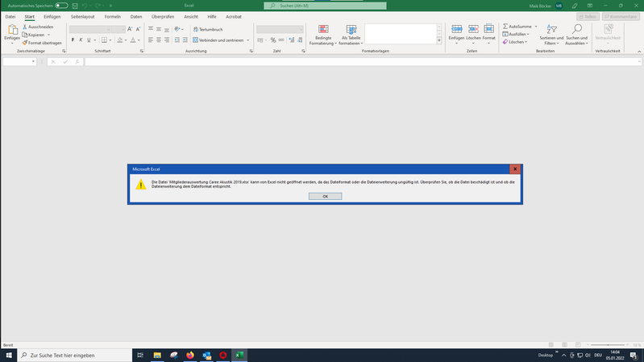This screenshot has width=644, height=362.
Task: Switch to the Einfügen ribbon tab
Action: click(52, 17)
